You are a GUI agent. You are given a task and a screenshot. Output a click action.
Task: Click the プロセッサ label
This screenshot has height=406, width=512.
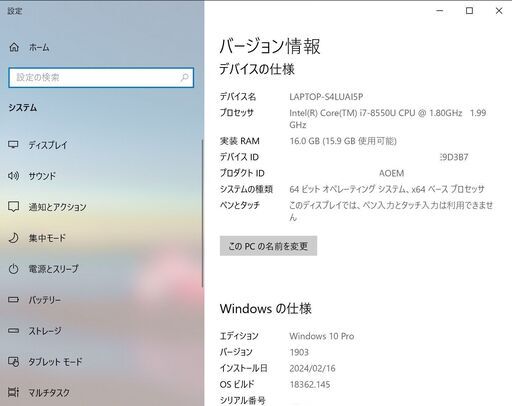click(237, 113)
